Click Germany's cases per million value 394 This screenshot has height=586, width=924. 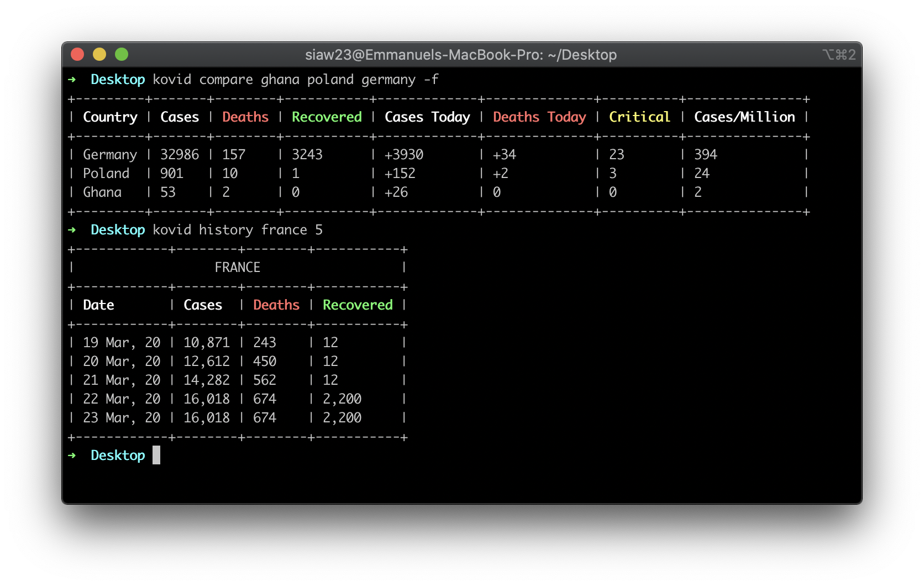click(706, 155)
